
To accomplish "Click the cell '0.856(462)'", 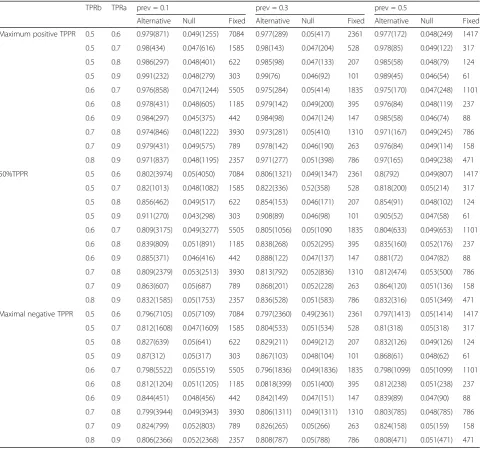I will [x=153, y=202].
